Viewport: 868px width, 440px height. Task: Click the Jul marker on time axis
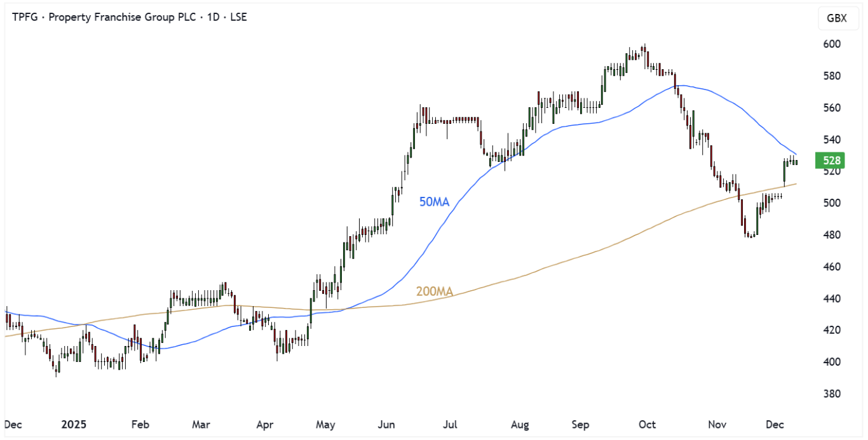point(449,424)
